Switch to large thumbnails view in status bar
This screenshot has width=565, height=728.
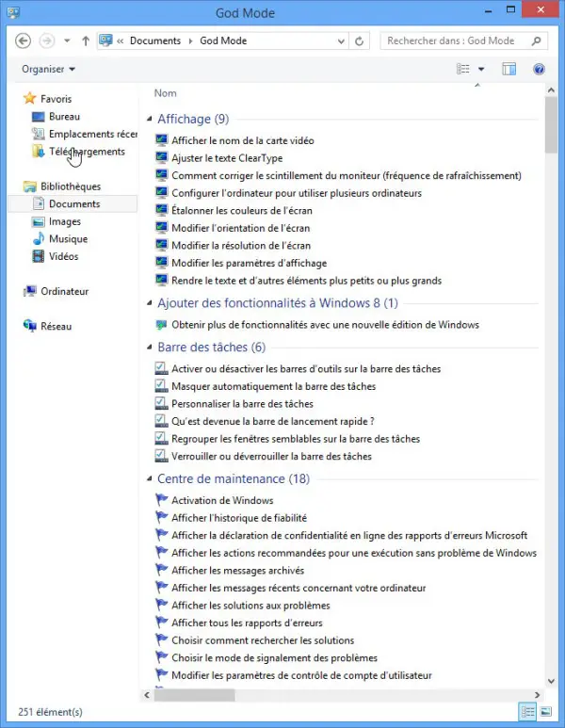coord(546,711)
